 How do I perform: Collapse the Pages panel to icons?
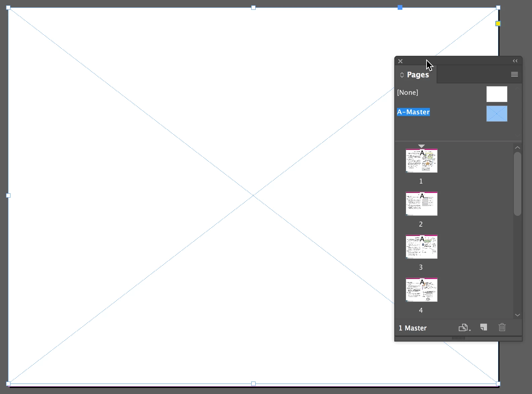click(x=515, y=61)
